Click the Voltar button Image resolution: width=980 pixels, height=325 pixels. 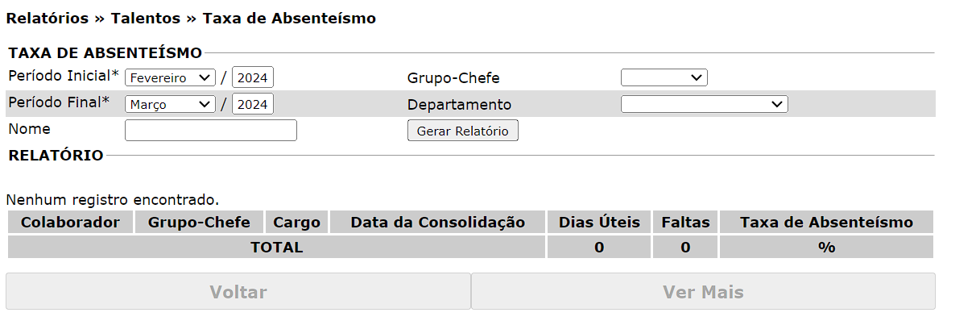pos(238,291)
